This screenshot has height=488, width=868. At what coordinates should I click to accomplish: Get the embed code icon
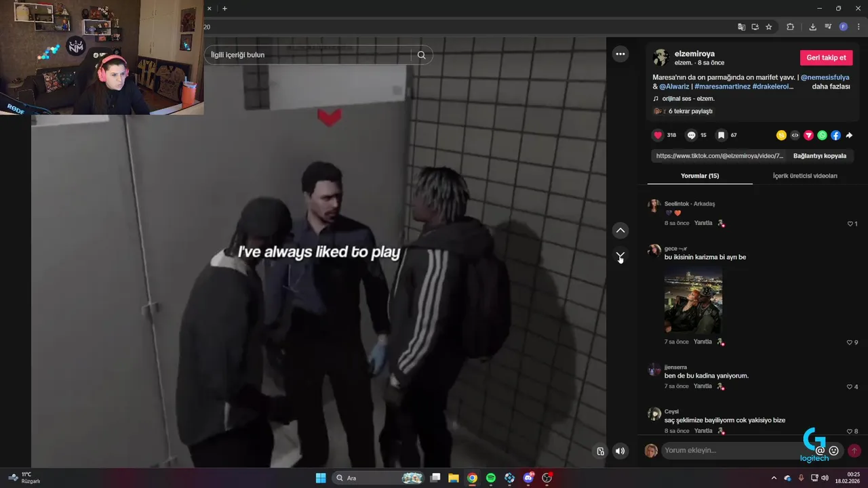click(x=795, y=136)
